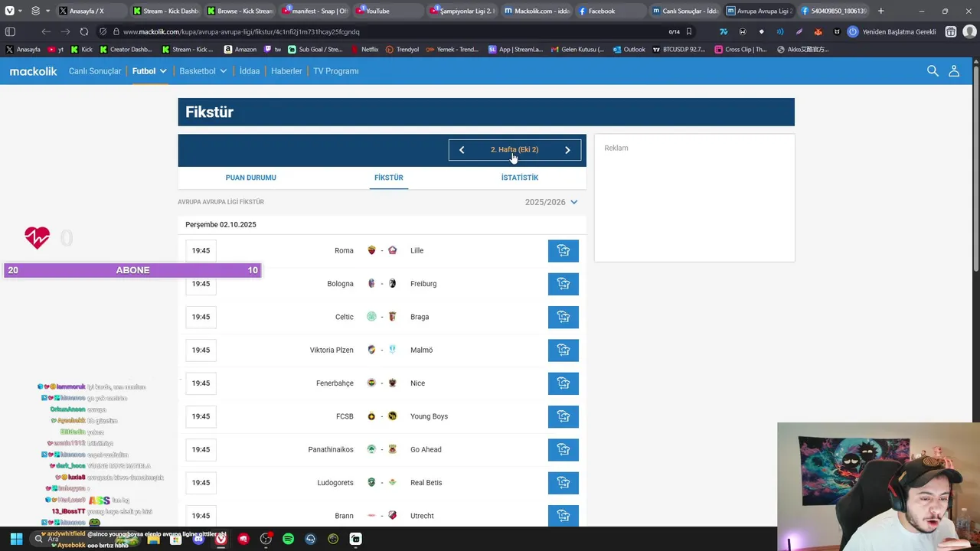Click the Malmö team name
980x551 pixels.
pos(421,350)
